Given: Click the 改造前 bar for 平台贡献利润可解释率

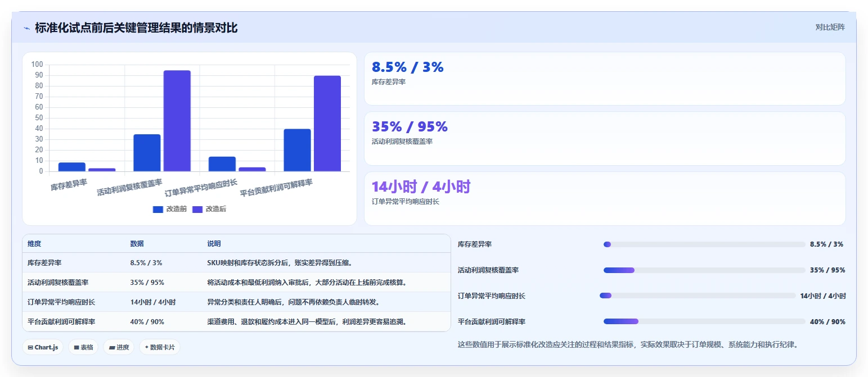Looking at the screenshot, I should [297, 150].
